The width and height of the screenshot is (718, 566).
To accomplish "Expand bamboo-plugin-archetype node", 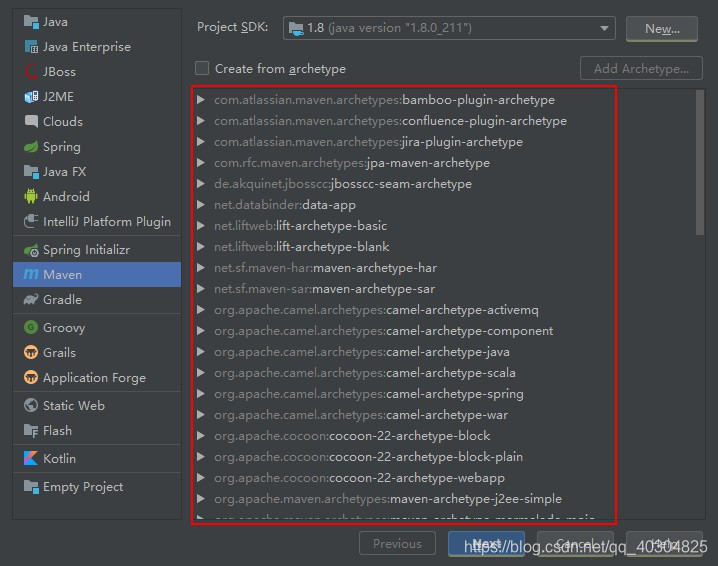I will click(201, 99).
